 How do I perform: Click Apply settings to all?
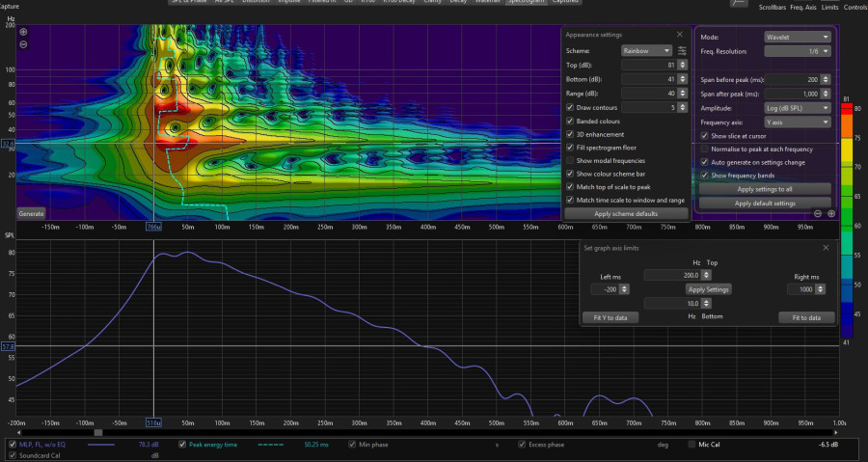[765, 189]
